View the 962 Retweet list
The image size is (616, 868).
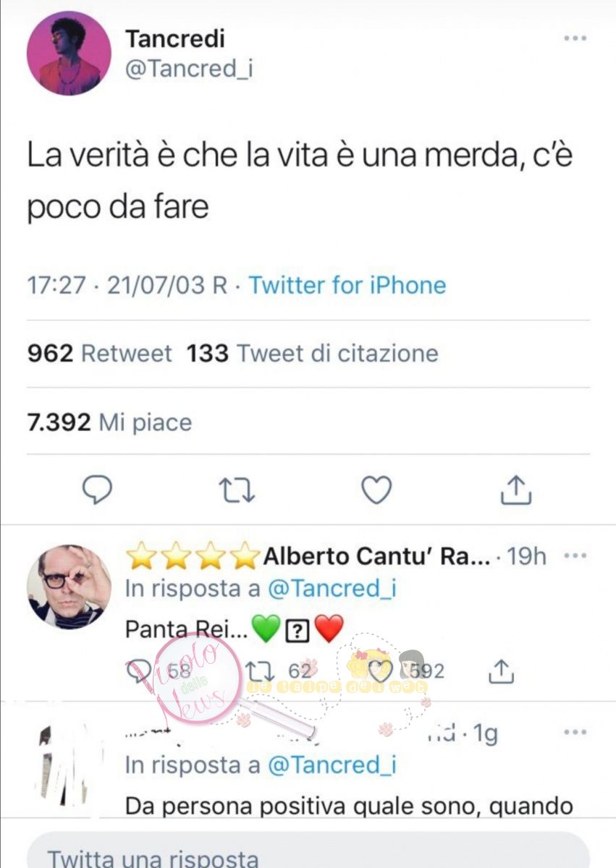point(99,354)
